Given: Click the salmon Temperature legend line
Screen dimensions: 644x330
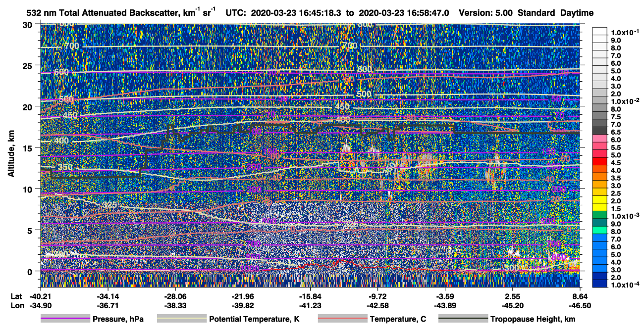Looking at the screenshot, I should pyautogui.click(x=342, y=319).
